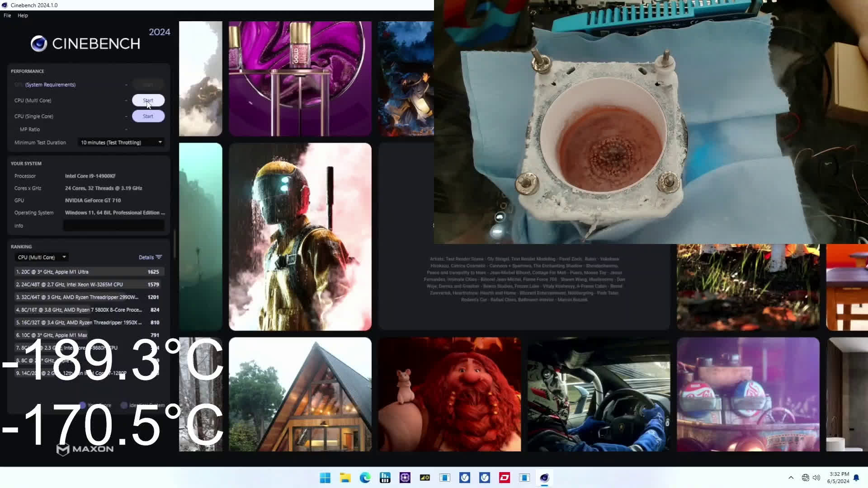Open the Minimum Test Duration dropdown
This screenshot has height=488, width=868.
point(121,142)
